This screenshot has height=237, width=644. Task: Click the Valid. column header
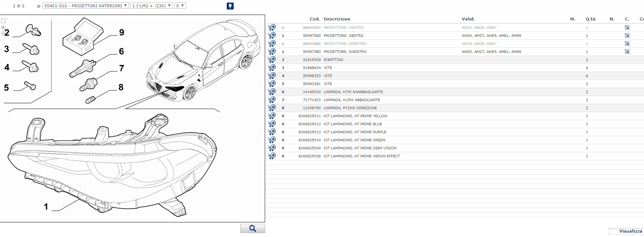(x=468, y=19)
